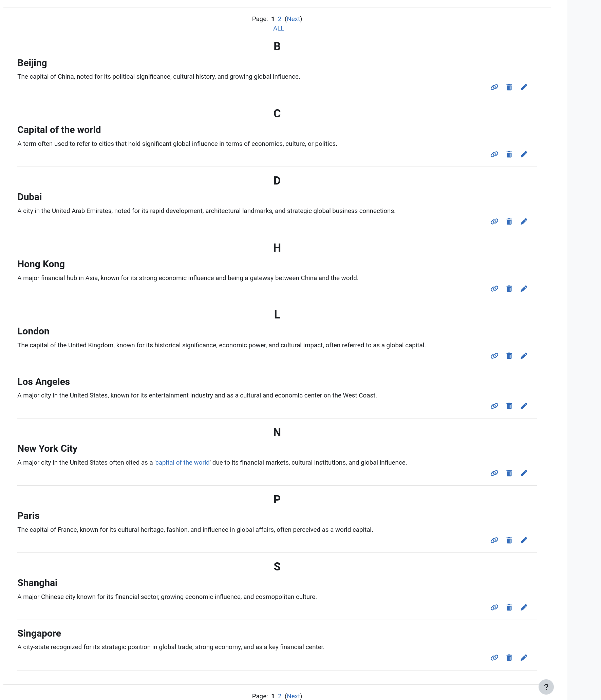Open the help question mark button

point(546,687)
